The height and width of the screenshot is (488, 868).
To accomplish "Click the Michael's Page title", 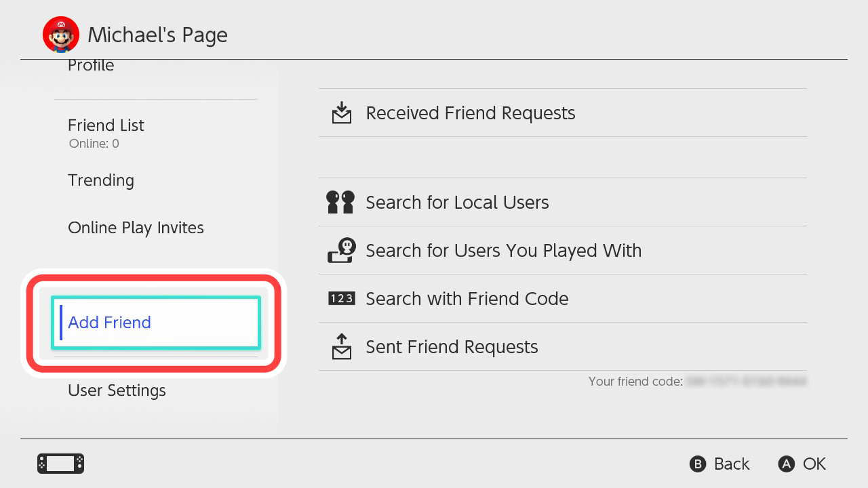I will coord(158,35).
